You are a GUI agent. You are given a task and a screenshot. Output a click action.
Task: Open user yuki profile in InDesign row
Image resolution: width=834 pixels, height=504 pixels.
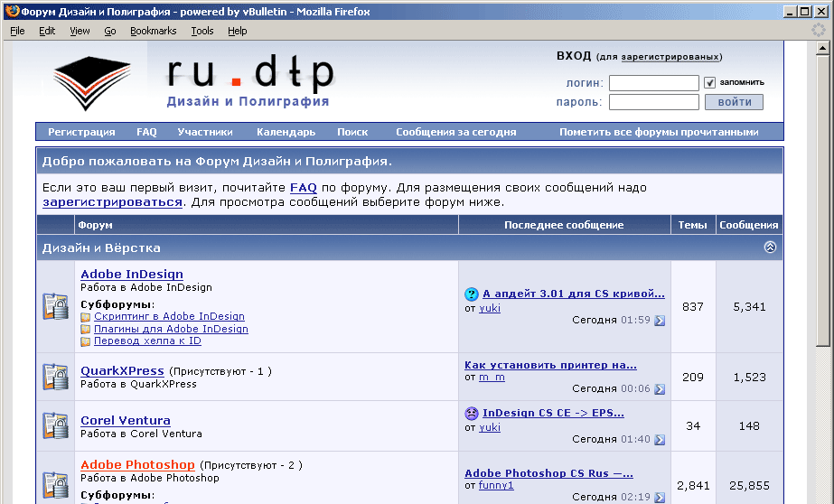pyautogui.click(x=490, y=308)
